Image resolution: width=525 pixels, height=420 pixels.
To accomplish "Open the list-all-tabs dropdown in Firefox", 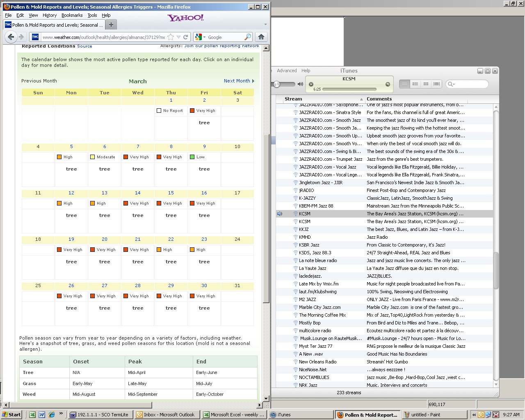I will [265, 25].
